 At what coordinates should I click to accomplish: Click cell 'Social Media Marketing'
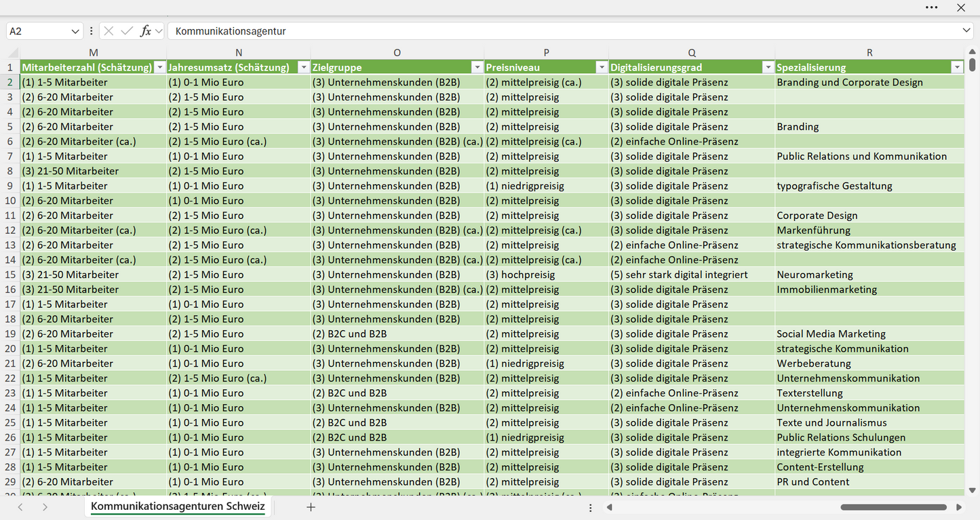point(869,334)
